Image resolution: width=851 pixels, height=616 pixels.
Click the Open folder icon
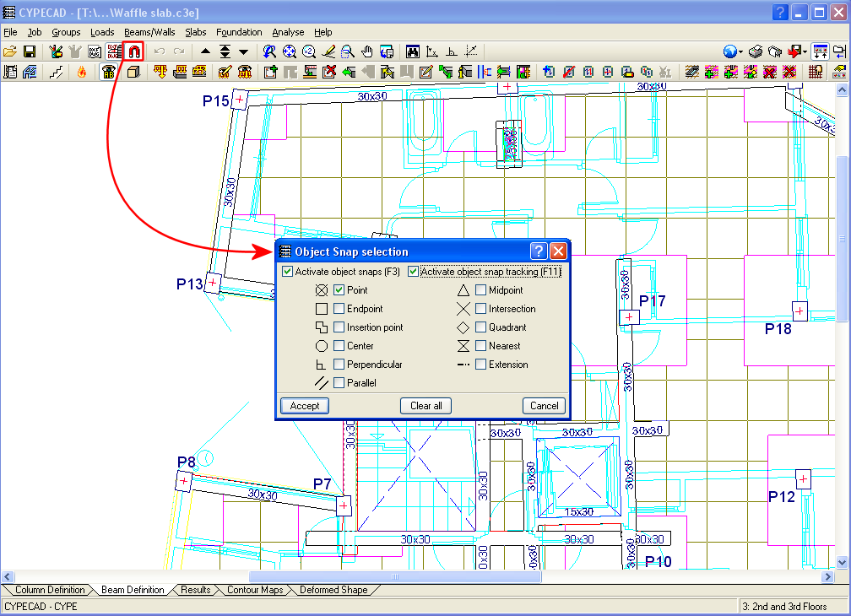tap(11, 51)
